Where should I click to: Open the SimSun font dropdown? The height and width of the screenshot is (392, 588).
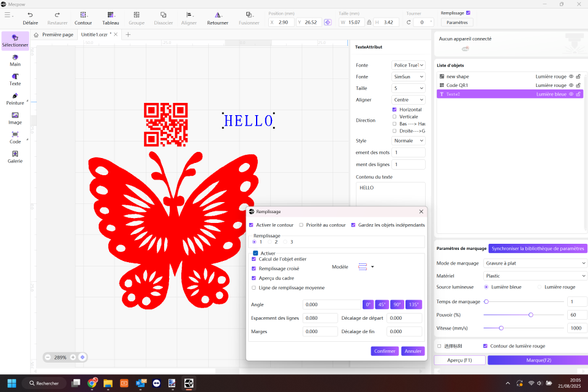(x=408, y=77)
